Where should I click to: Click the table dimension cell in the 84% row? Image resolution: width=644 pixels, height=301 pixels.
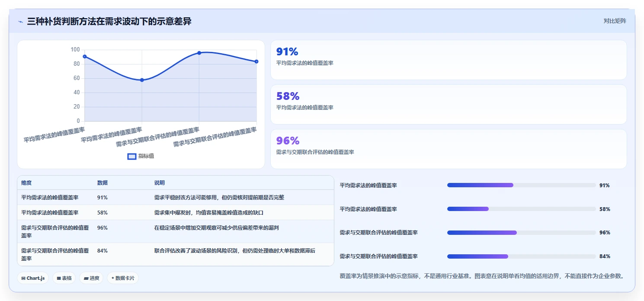[55, 254]
